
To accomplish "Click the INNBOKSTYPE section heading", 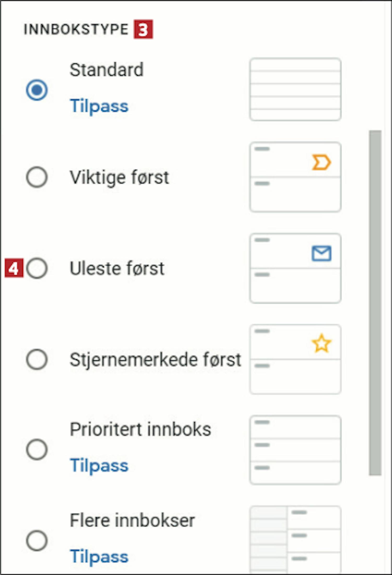I will [76, 29].
